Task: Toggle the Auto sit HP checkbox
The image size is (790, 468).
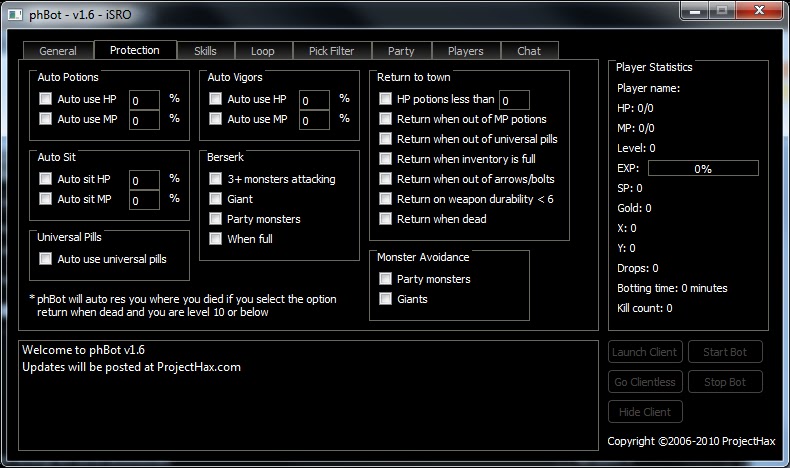Action: point(45,178)
